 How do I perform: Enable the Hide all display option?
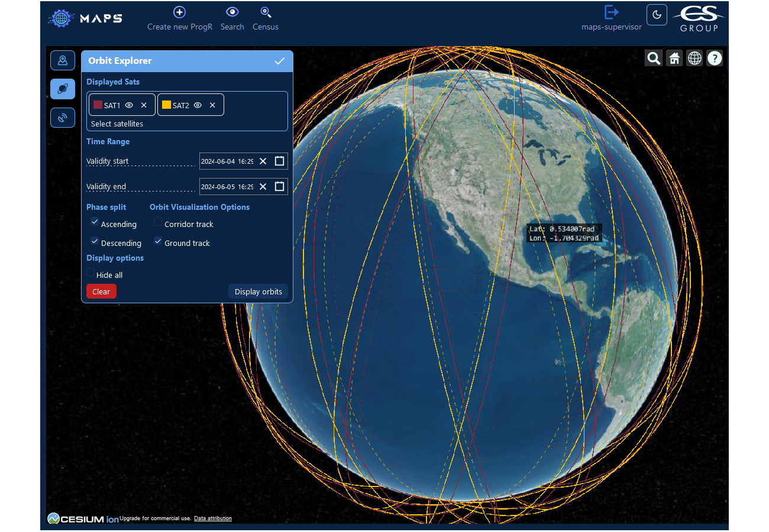tap(92, 273)
